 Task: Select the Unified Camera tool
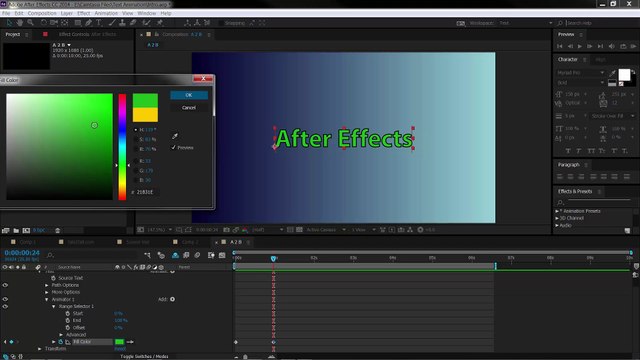click(x=53, y=23)
